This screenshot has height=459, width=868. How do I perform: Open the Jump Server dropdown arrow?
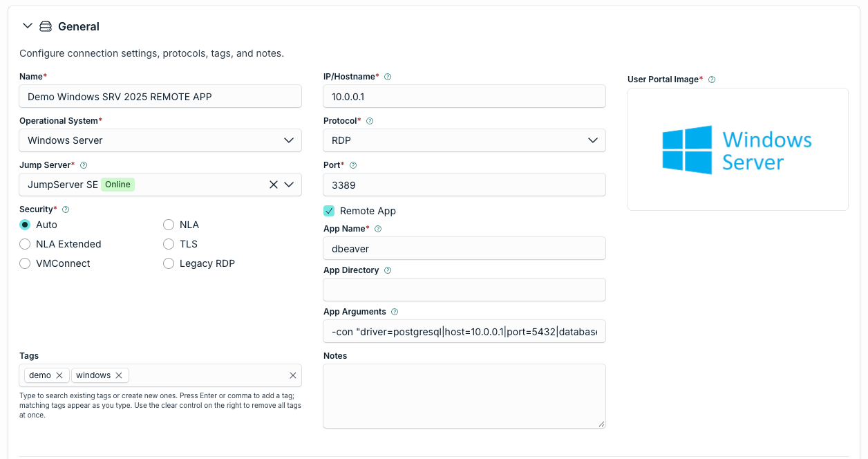(289, 185)
